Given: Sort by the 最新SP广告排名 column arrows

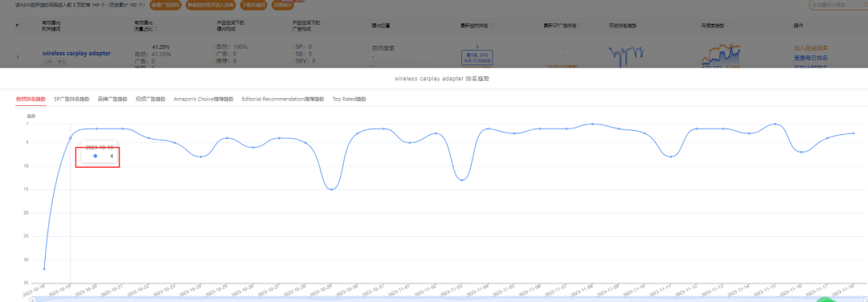Looking at the screenshot, I should [x=579, y=26].
